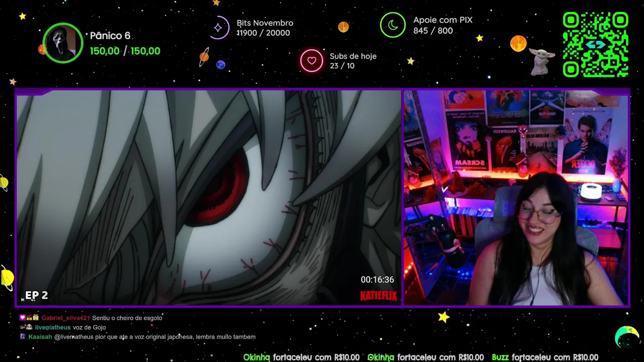
Task: Click the Baby Yoda figure
Action: (x=541, y=61)
